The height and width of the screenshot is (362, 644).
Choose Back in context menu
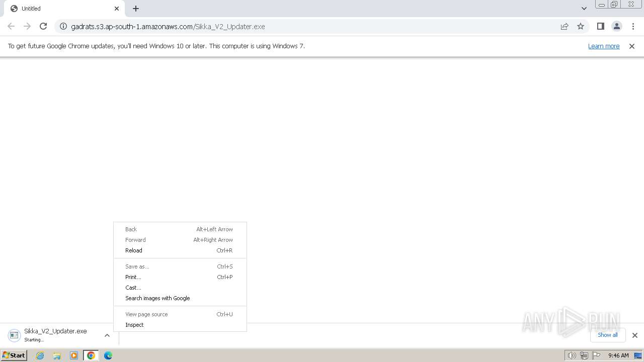180,229
